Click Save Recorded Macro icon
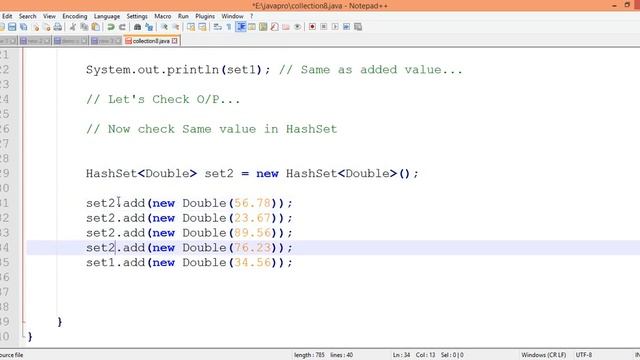Image resolution: width=640 pixels, height=360 pixels. (358, 27)
